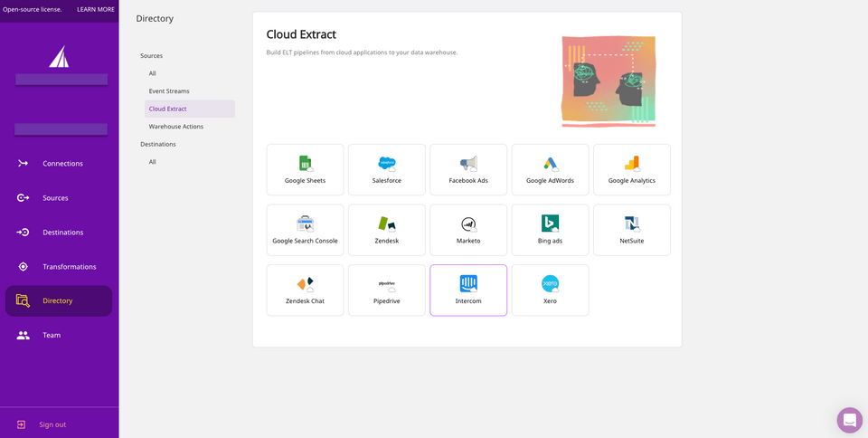Image resolution: width=868 pixels, height=438 pixels.
Task: Click the Xero source icon
Action: coord(550,283)
